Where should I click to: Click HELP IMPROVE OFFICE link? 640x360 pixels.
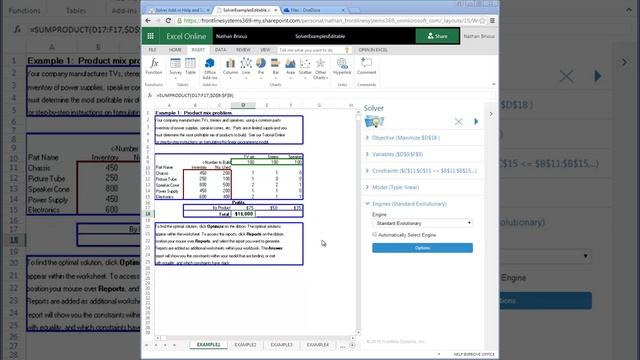473,354
